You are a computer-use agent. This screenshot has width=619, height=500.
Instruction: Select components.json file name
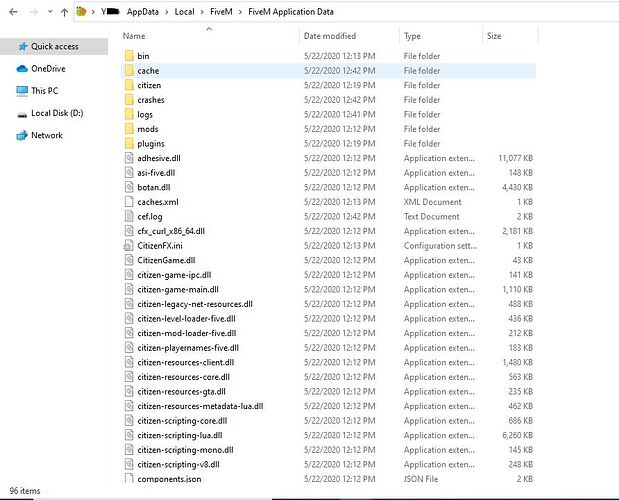click(169, 479)
